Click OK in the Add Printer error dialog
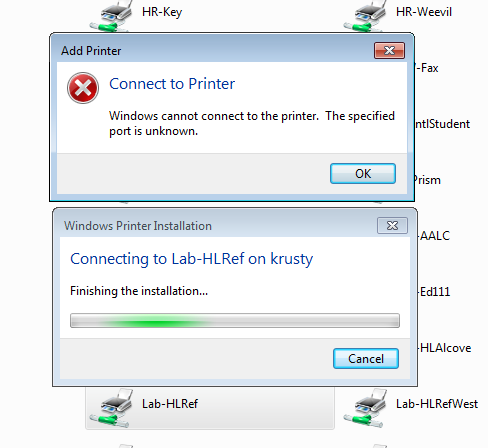This screenshot has width=488, height=448. click(363, 173)
